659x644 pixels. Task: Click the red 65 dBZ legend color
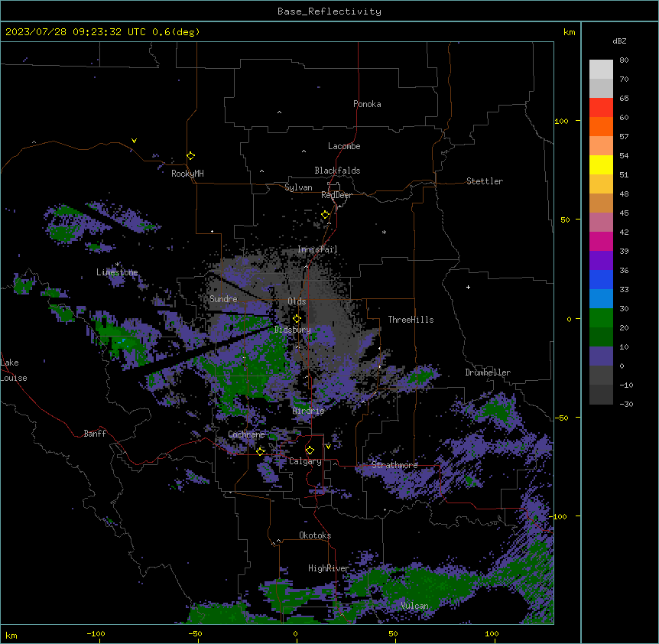pyautogui.click(x=601, y=108)
